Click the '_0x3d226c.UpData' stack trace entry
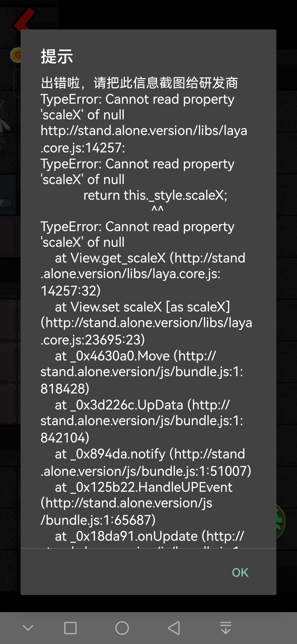 142,405
